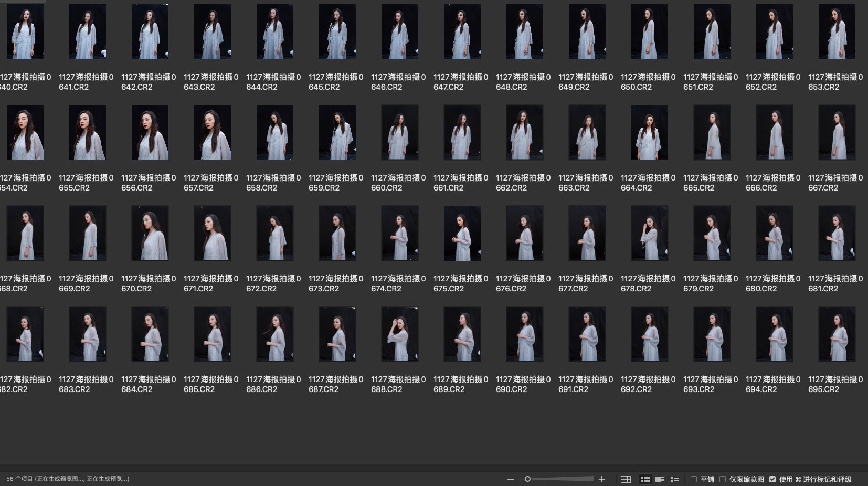Choose photo 0688.CR2 thumbnail
The image size is (868, 486).
pos(400,334)
